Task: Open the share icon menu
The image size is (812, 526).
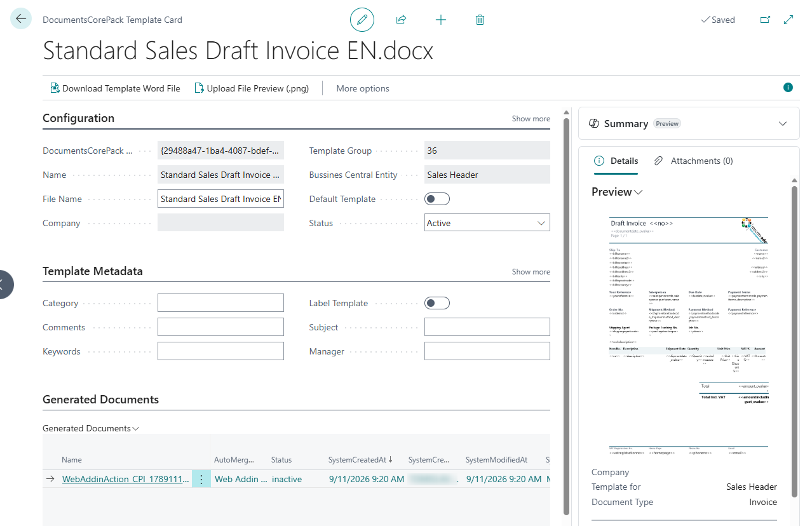Action: click(x=401, y=20)
